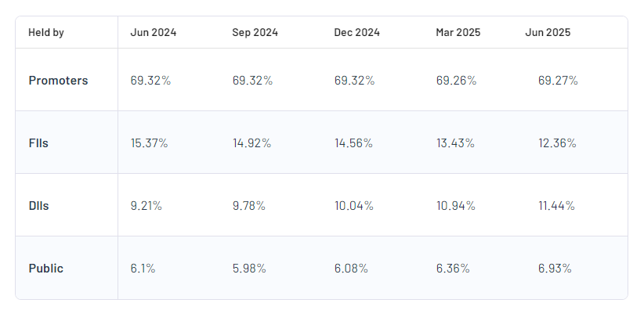
Task: Select the Jun 2024 column header
Action: tap(154, 33)
